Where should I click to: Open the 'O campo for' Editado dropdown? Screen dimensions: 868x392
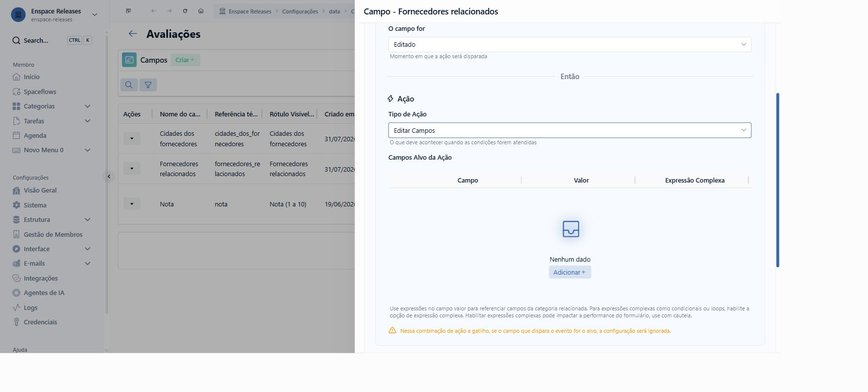pos(570,45)
